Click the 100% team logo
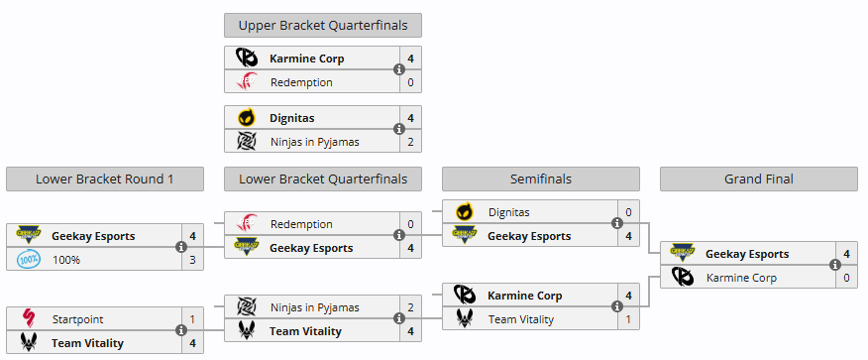Image resolution: width=868 pixels, height=360 pixels. click(x=28, y=259)
